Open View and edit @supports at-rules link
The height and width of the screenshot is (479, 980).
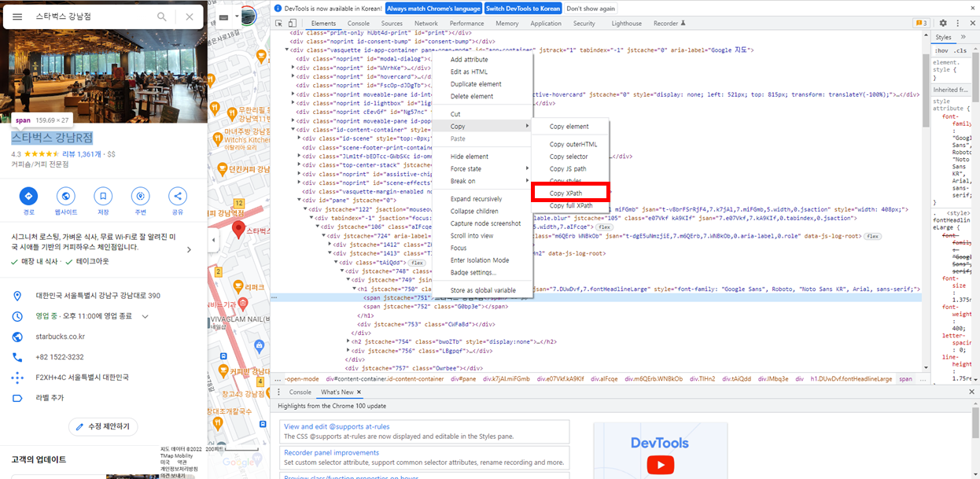[x=337, y=426]
